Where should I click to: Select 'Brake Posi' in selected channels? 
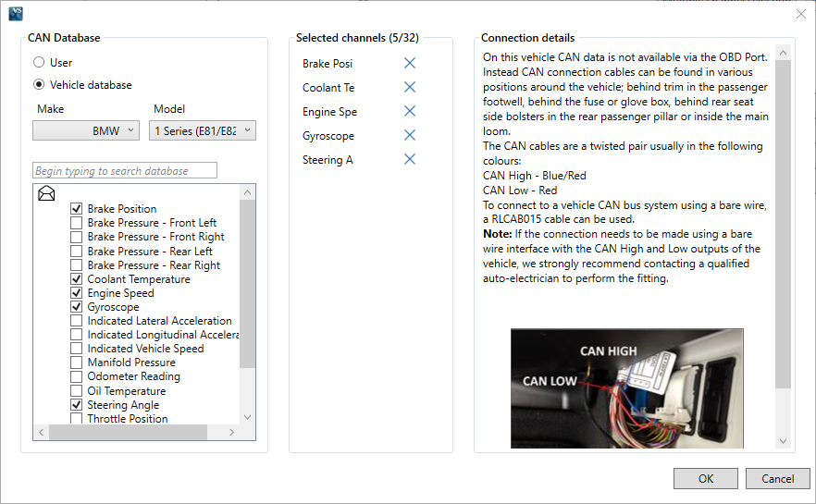pos(328,64)
